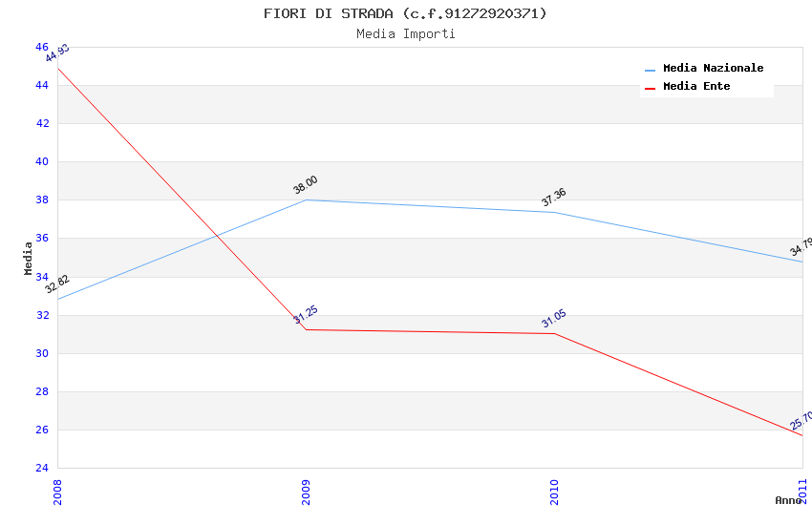Click the chart title FIORI DI STRADA
The image size is (812, 525).
[x=405, y=13]
